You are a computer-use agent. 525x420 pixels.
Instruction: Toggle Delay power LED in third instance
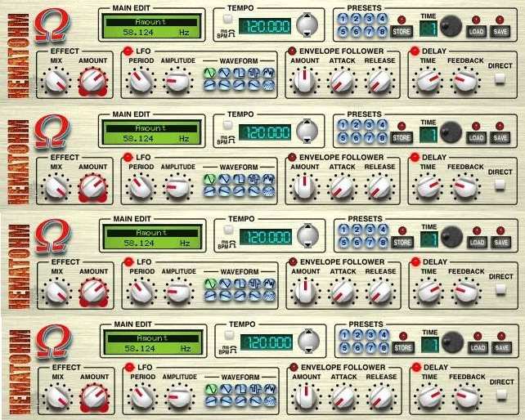[x=415, y=262]
